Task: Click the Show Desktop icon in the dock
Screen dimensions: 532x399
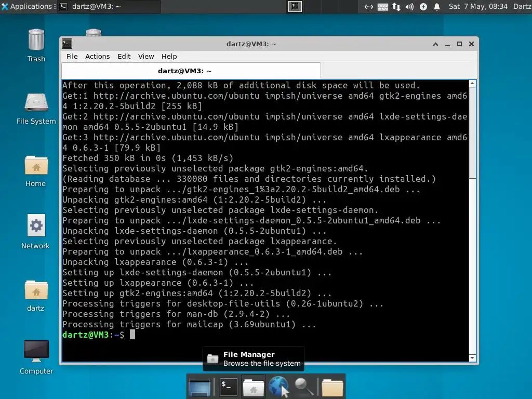Action: click(199, 387)
